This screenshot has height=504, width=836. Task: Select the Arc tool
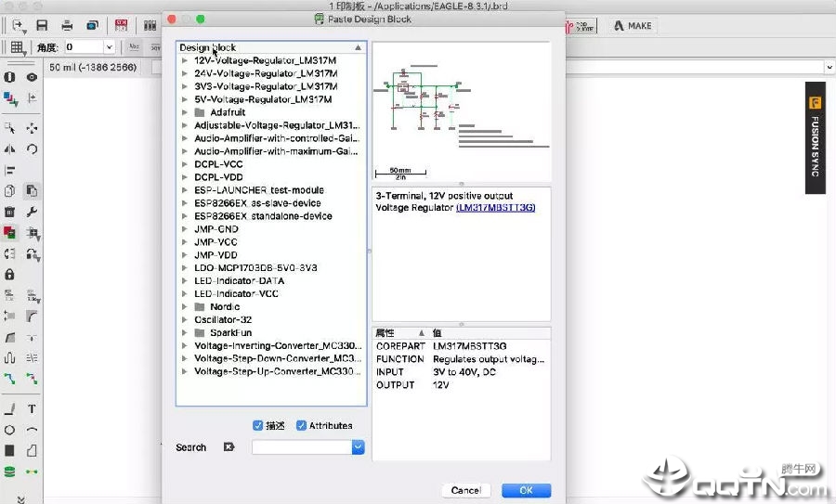32,430
